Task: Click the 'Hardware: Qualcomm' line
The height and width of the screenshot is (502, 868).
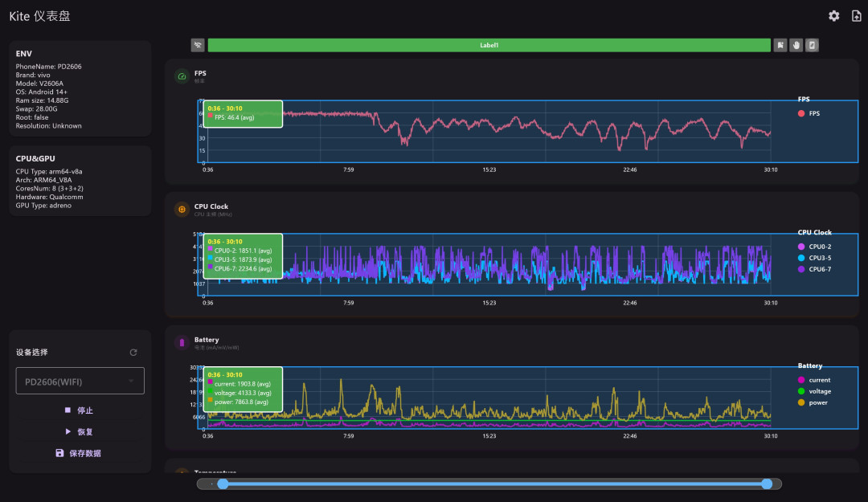Action: (49, 197)
